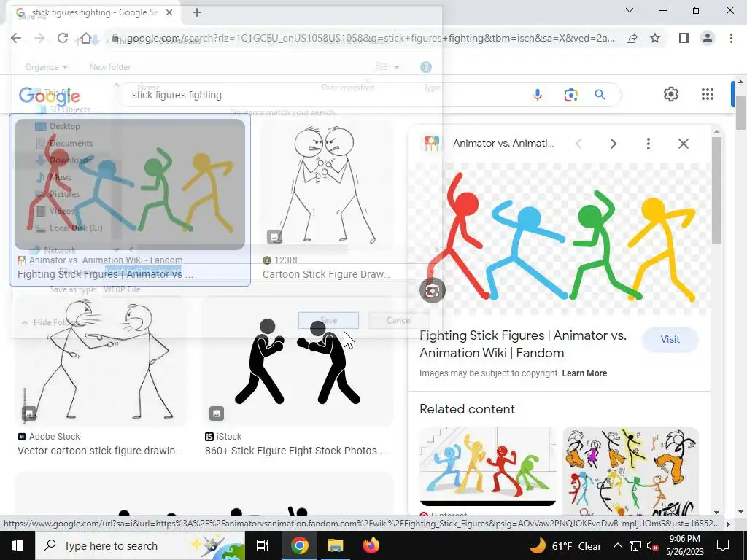Image resolution: width=747 pixels, height=560 pixels.
Task: Open the Chrome three-dot menu
Action: pyautogui.click(x=731, y=38)
